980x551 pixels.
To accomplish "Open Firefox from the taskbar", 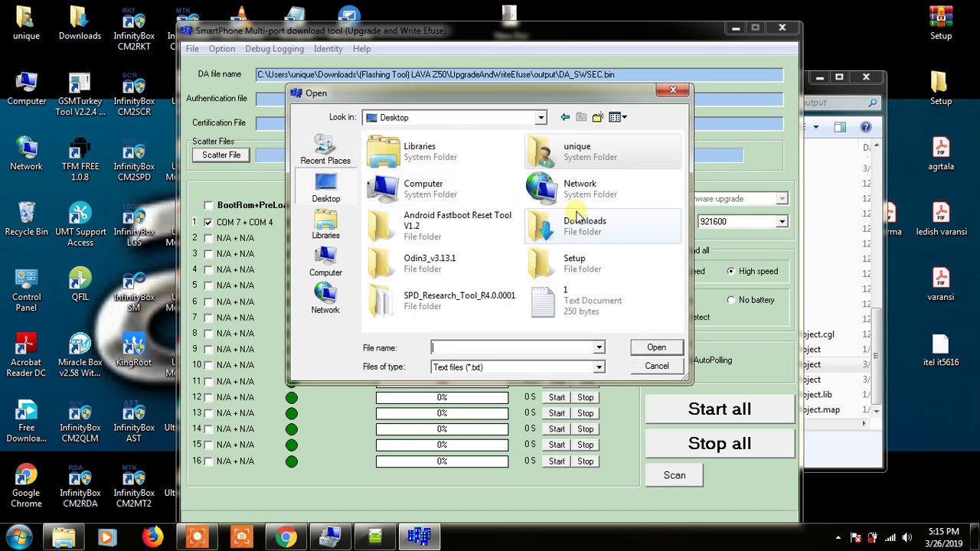I will point(152,537).
